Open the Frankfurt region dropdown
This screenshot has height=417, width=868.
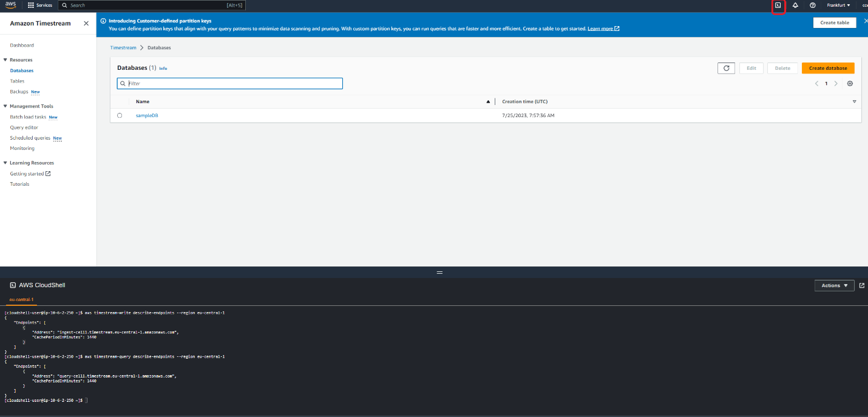838,5
